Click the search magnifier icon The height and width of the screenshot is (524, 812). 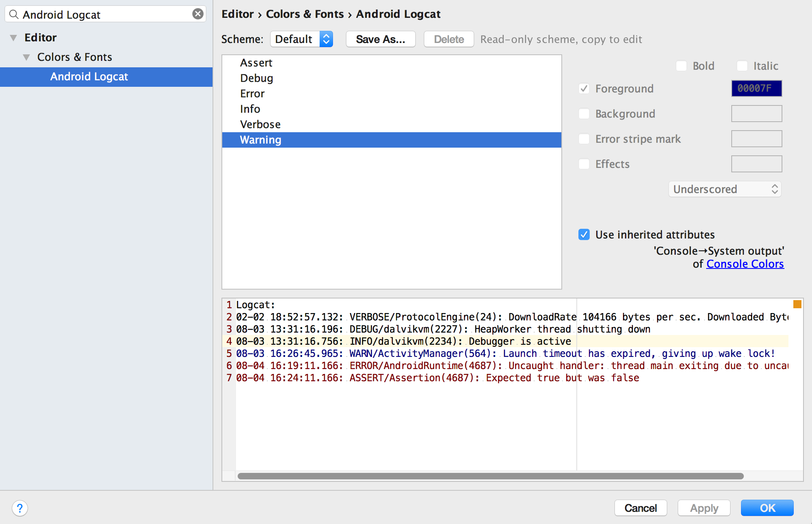(14, 15)
